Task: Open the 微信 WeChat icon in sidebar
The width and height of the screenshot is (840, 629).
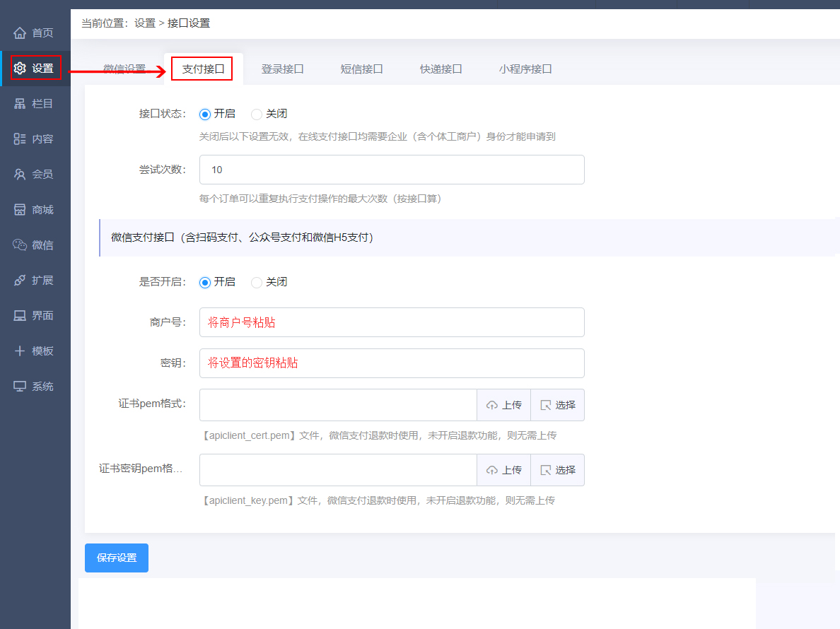Action: tap(20, 245)
